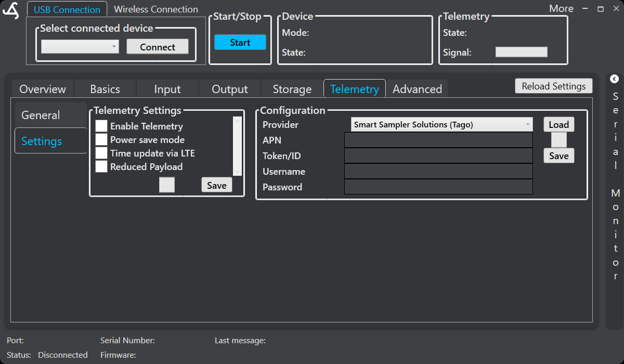Maximize the application window
Image resolution: width=624 pixels, height=364 pixels.
(x=601, y=9)
